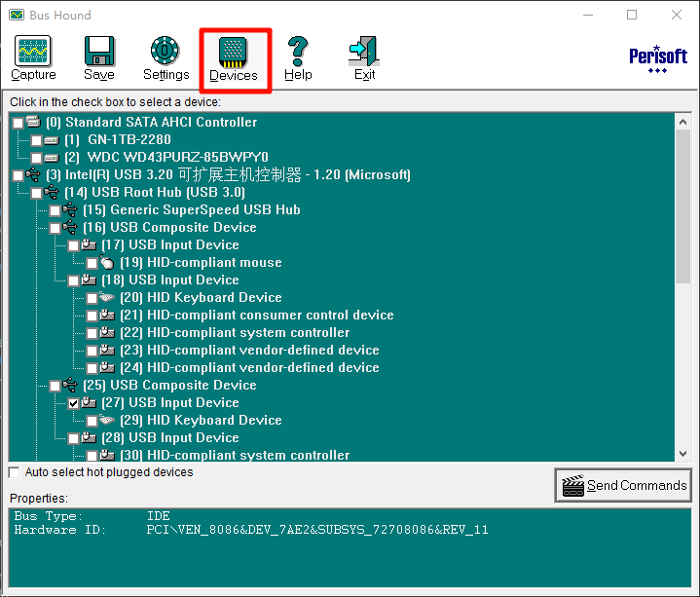Image resolution: width=700 pixels, height=597 pixels.
Task: Check Standard SATA AHCI Controller box
Action: [x=18, y=123]
